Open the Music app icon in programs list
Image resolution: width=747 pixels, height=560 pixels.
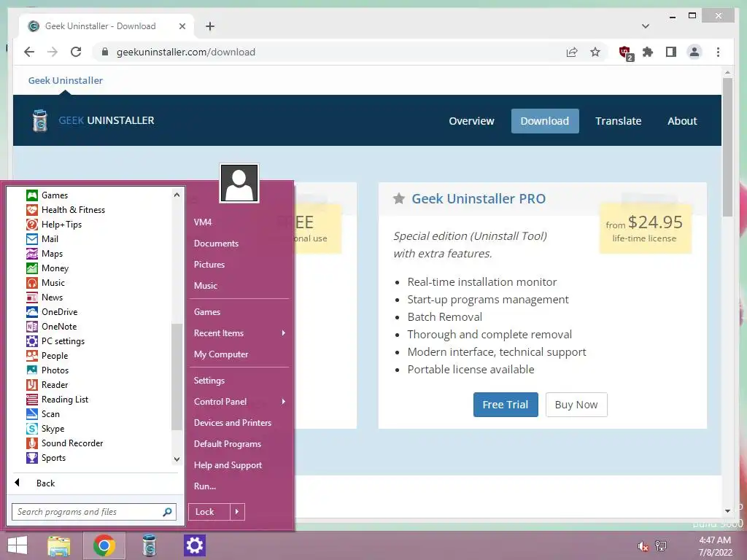[32, 283]
